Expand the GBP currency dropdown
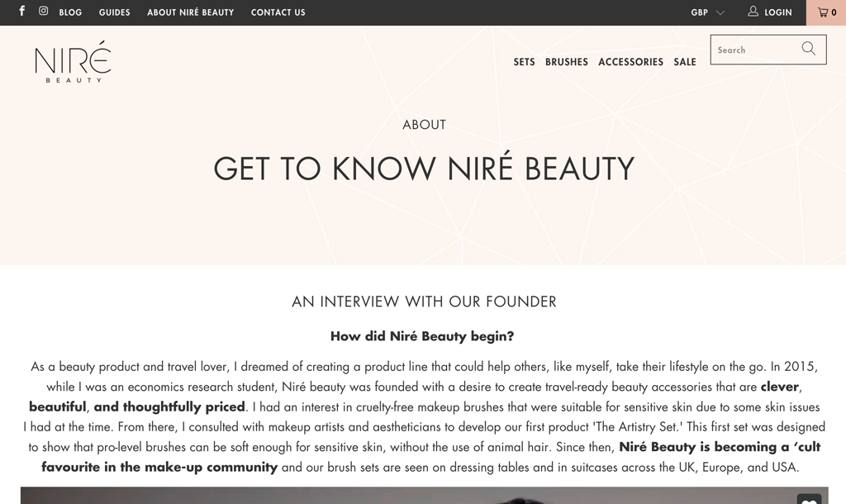 [707, 12]
